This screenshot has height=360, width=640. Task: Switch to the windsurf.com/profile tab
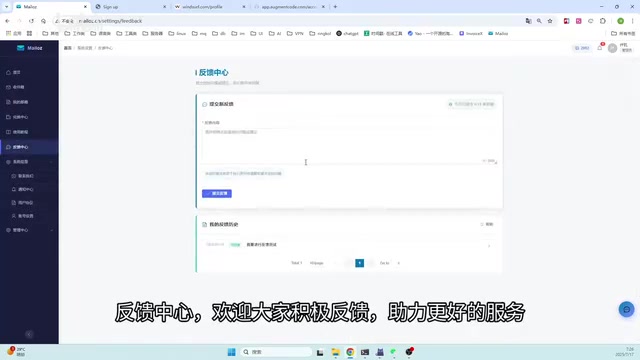coord(209,7)
